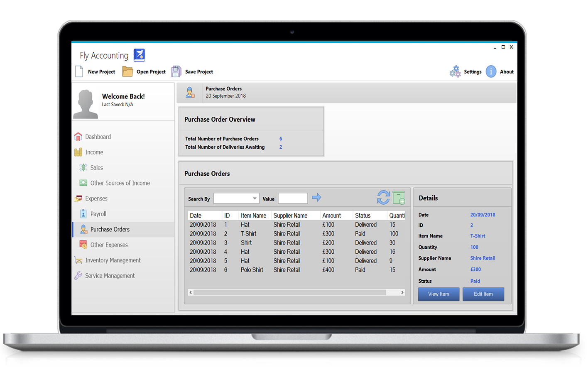Select the Polo Shirt order row
This screenshot has width=588, height=387.
(x=252, y=270)
